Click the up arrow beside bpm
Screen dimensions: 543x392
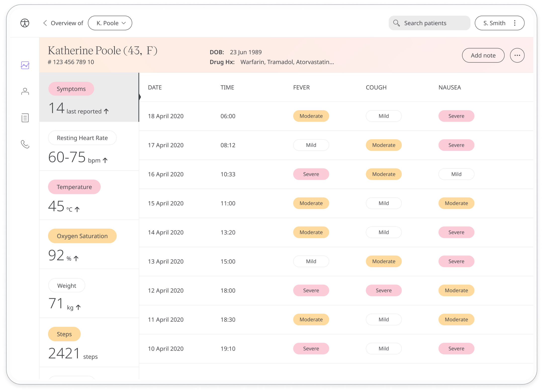point(105,160)
